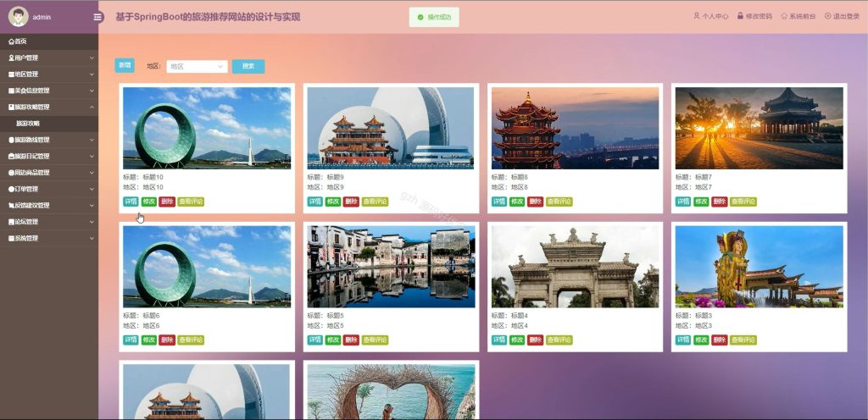Click 删除 on the 标题10 card
868x420 pixels.
[167, 202]
